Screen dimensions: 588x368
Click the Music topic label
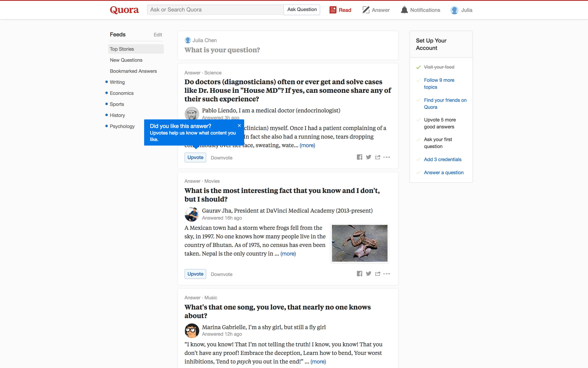(x=211, y=298)
